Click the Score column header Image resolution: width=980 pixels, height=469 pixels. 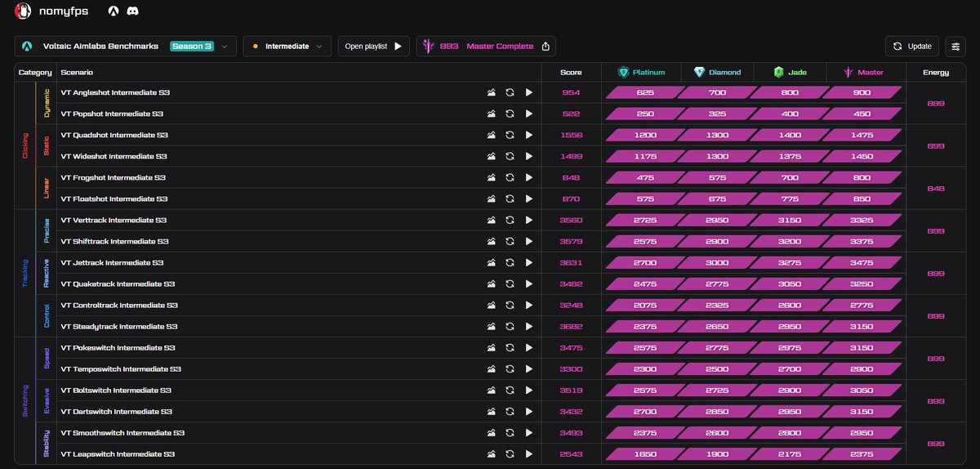[571, 72]
